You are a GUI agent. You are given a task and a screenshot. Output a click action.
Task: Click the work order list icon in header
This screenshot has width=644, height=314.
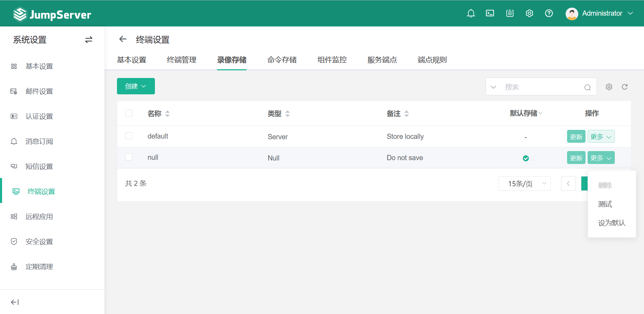coord(510,13)
